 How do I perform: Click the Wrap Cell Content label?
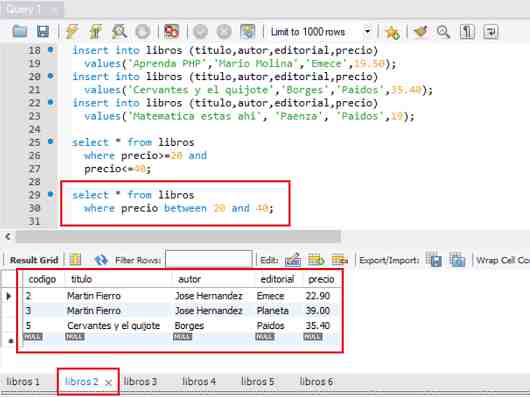tap(503, 260)
